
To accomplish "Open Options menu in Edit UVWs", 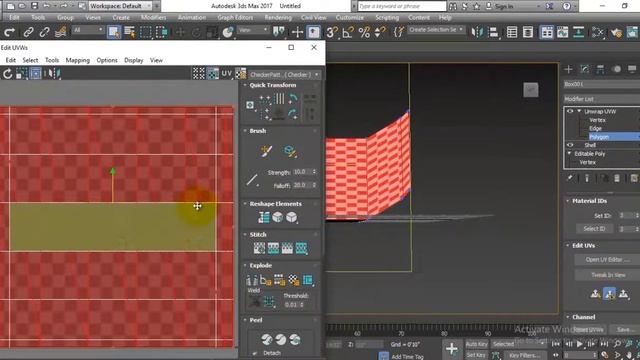I will [x=107, y=60].
